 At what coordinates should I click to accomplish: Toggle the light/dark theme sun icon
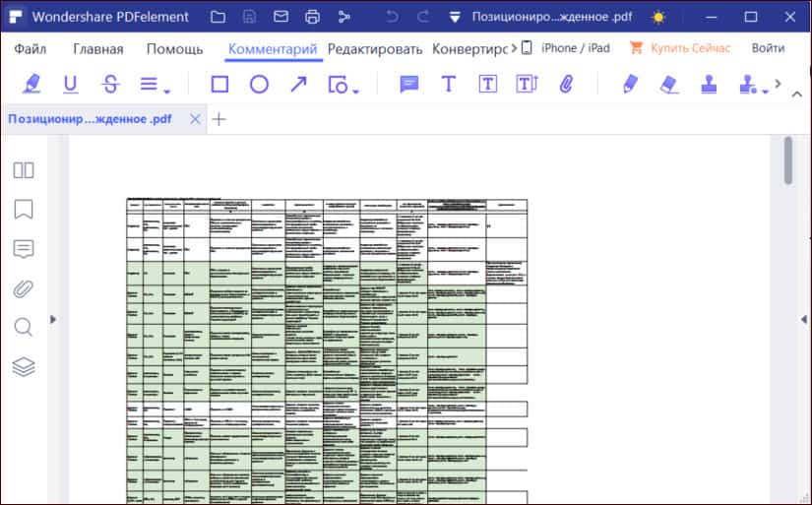[658, 18]
